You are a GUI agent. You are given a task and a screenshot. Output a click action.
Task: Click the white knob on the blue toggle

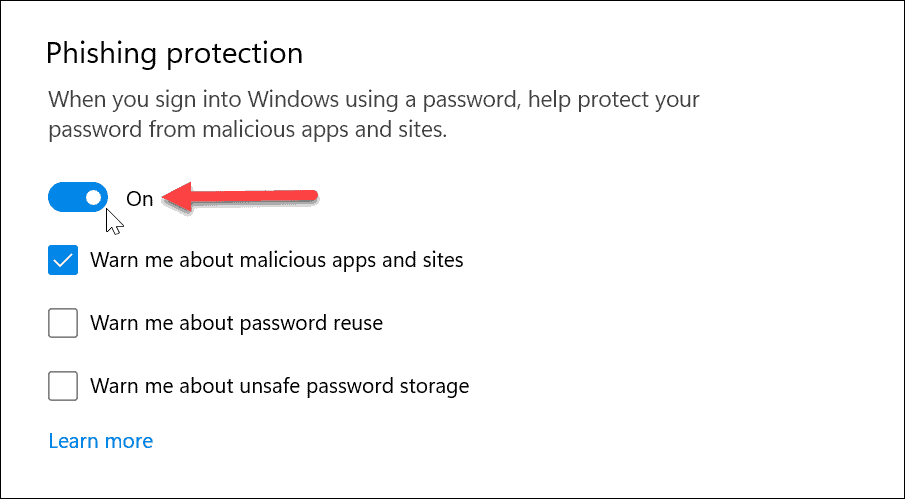point(94,198)
